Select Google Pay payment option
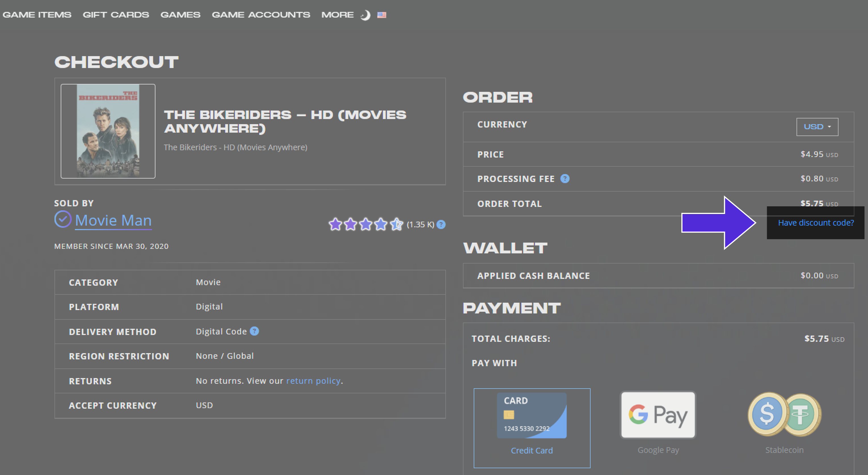Image resolution: width=868 pixels, height=475 pixels. 658,415
